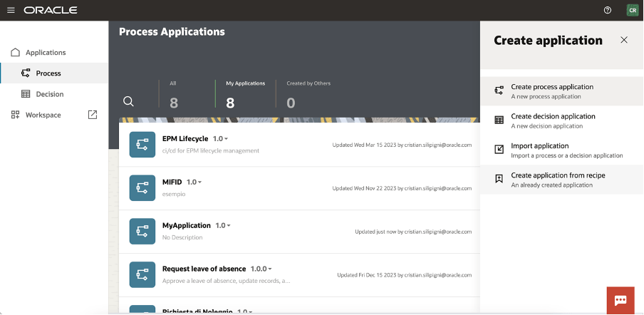Expand EPM Lifecycle version 1.0 dropdown
The width and height of the screenshot is (644, 315).
click(221, 138)
